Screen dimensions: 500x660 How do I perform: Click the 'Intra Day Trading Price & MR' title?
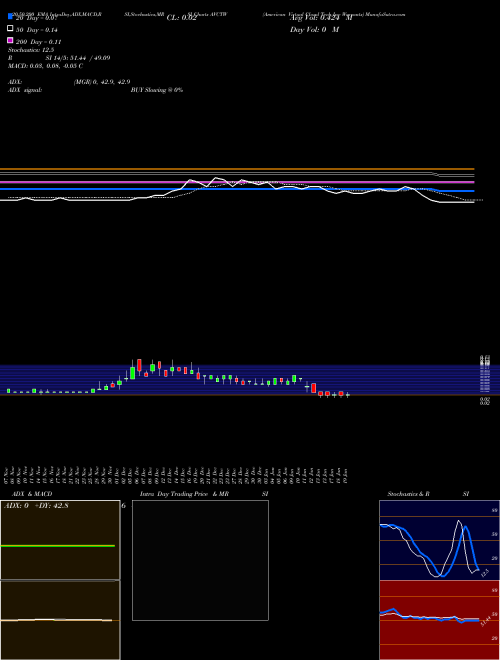tap(184, 494)
